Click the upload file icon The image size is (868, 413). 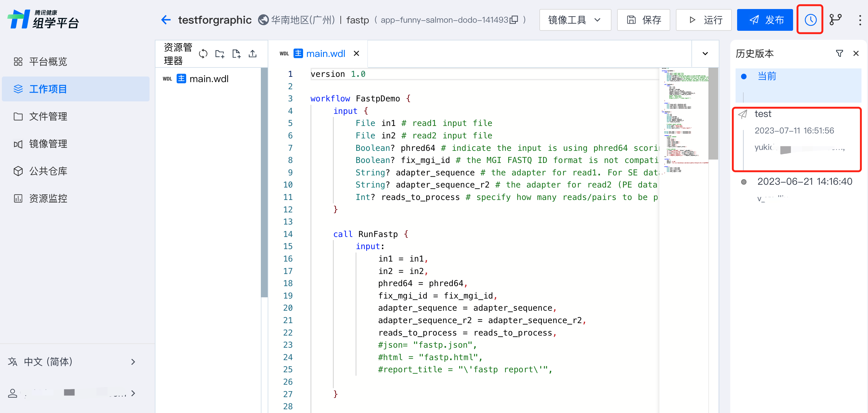click(x=253, y=53)
